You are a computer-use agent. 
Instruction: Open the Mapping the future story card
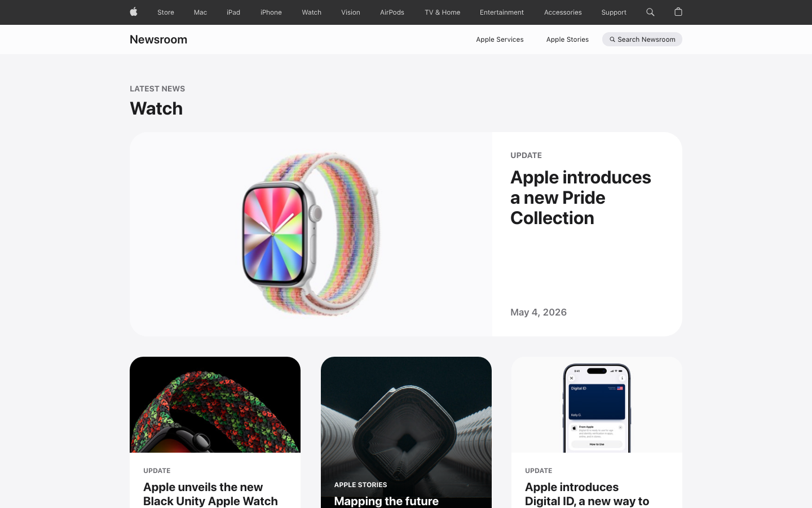(406, 432)
